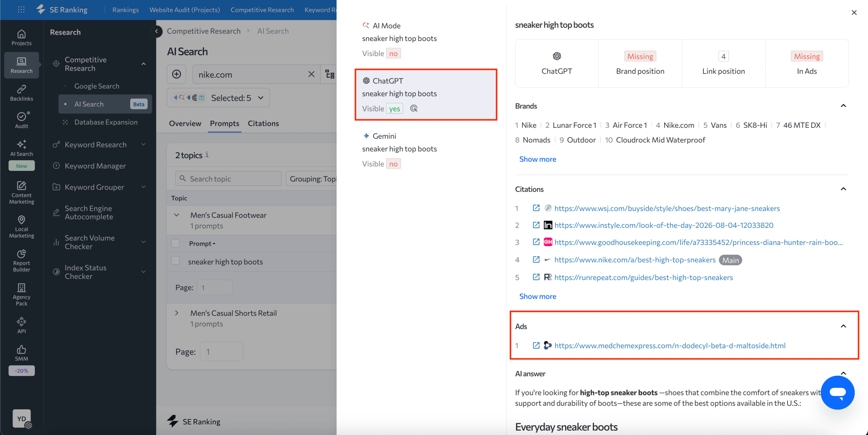Select the AI Mode result card

(x=426, y=39)
